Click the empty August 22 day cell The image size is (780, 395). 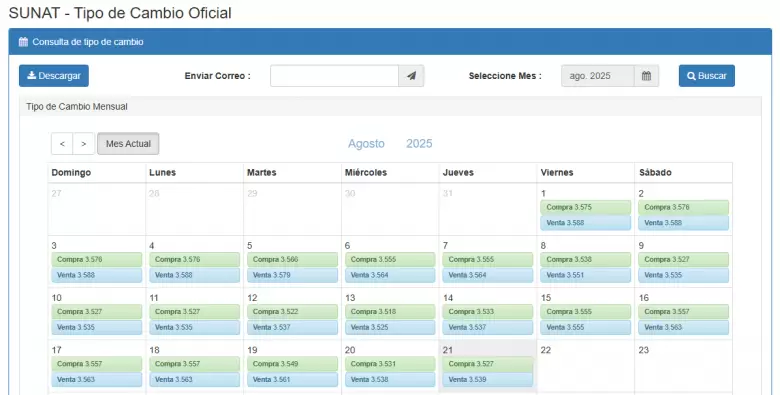tap(585, 367)
